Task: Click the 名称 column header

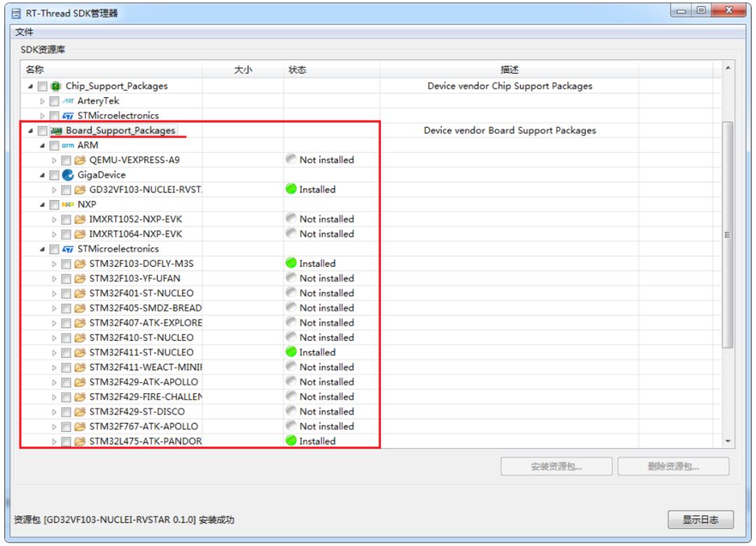Action: pos(112,69)
